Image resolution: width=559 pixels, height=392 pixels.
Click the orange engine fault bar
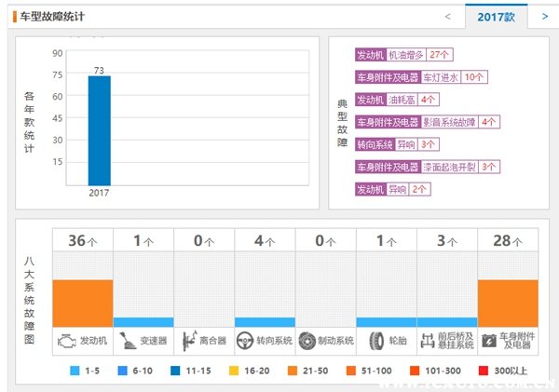coord(83,303)
